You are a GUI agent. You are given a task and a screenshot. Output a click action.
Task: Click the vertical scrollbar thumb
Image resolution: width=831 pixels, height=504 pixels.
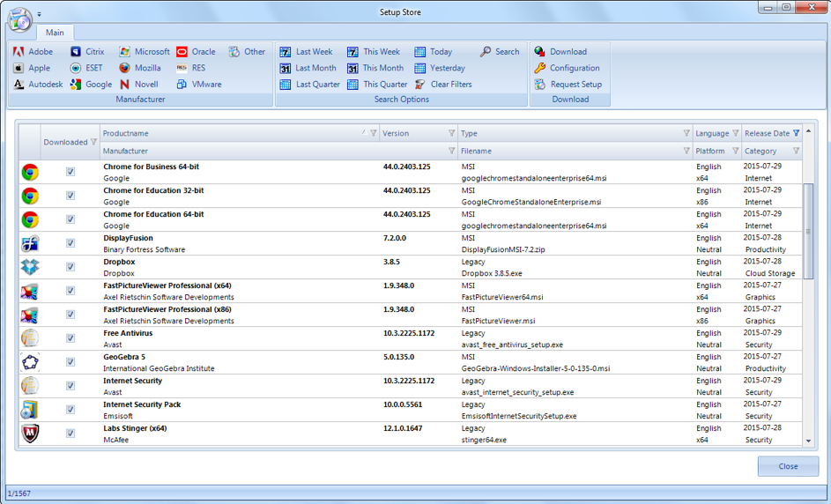808,231
